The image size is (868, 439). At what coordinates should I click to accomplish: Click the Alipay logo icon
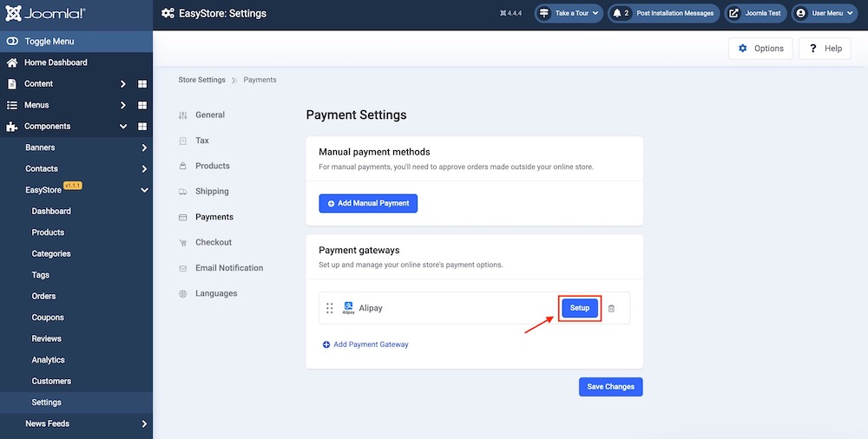pyautogui.click(x=348, y=307)
